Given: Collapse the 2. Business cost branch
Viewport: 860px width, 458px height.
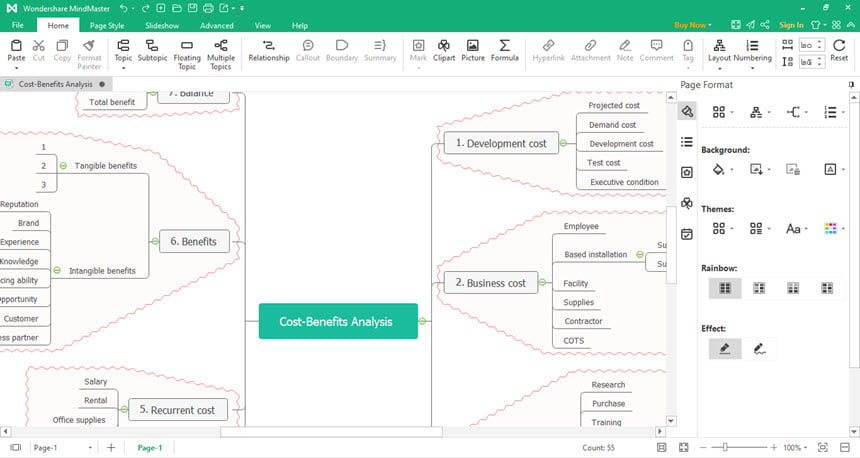Looking at the screenshot, I should [x=542, y=282].
